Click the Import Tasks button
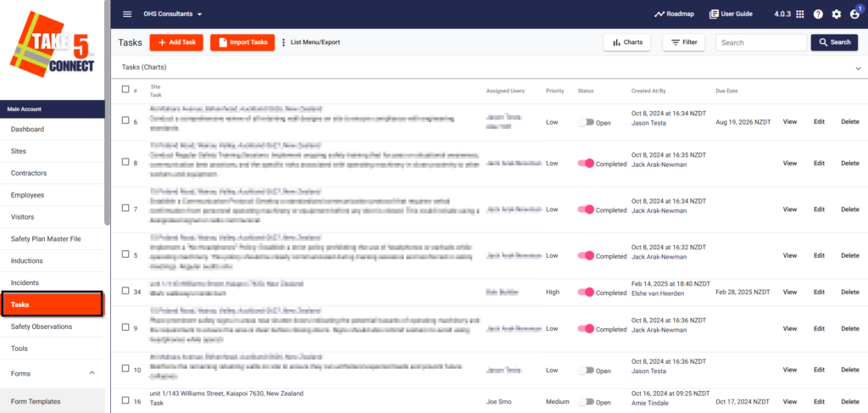 click(242, 42)
